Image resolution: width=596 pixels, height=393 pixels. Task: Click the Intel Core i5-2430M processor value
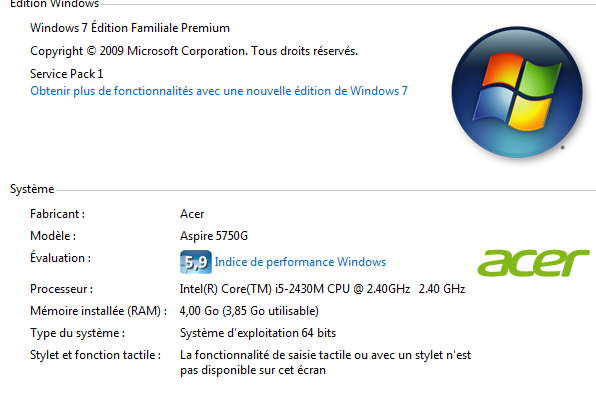(322, 289)
